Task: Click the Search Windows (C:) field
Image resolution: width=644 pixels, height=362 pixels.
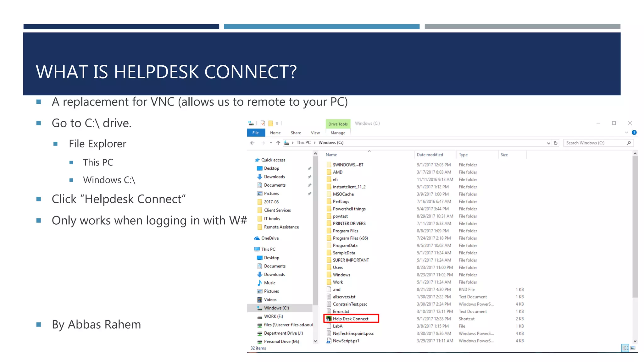Action: 598,143
